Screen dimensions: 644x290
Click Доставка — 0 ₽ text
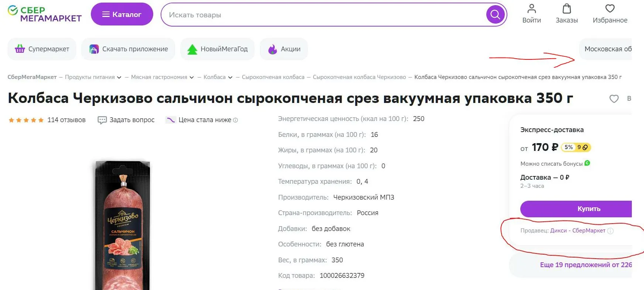click(x=545, y=177)
